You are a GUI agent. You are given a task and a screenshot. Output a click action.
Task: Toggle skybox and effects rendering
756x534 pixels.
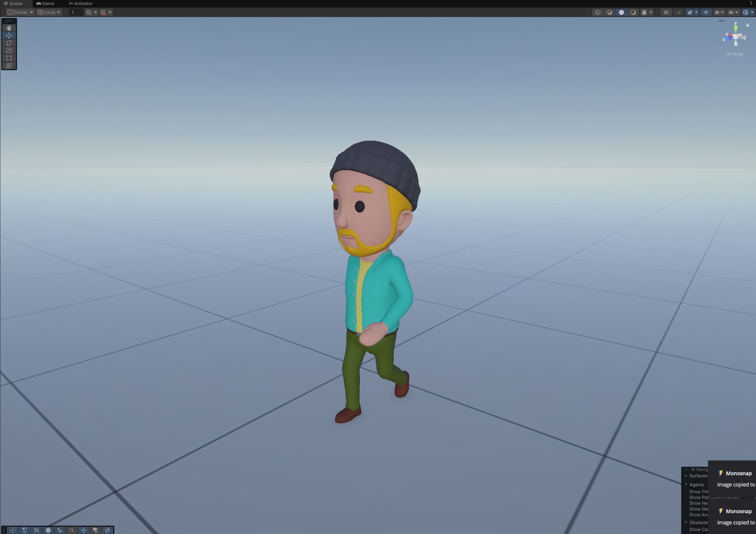tap(690, 12)
